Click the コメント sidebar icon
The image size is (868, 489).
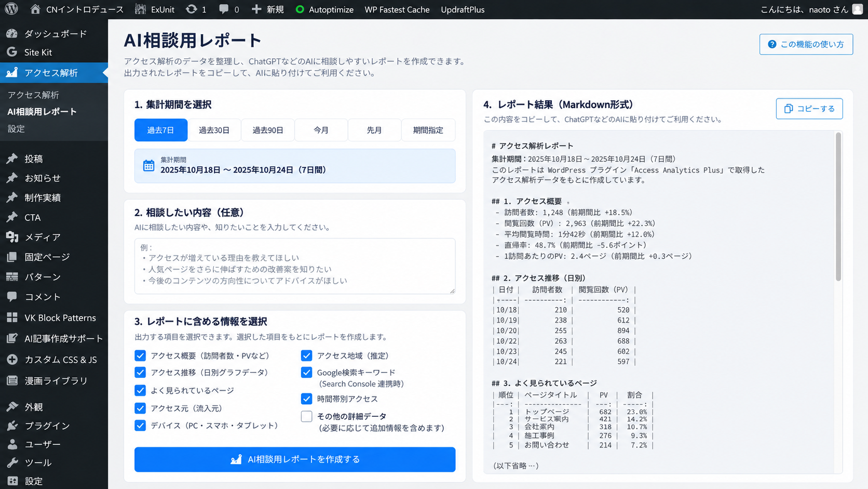[12, 296]
